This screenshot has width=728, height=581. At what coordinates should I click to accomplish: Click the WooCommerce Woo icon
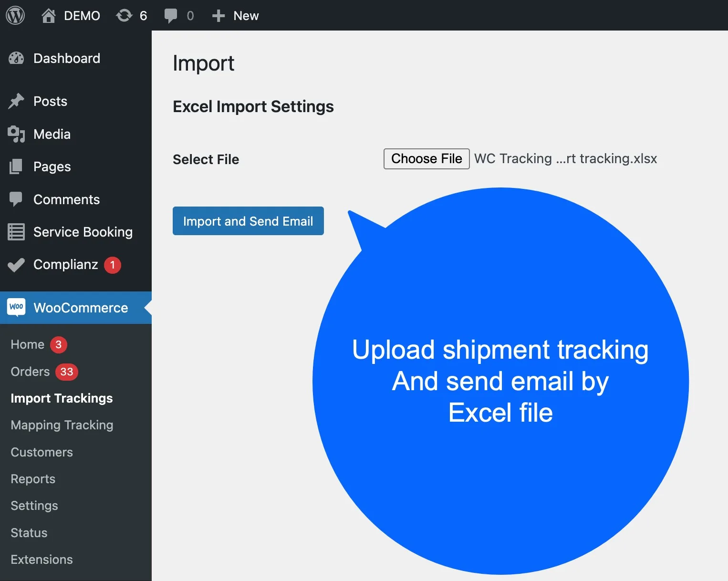click(16, 307)
